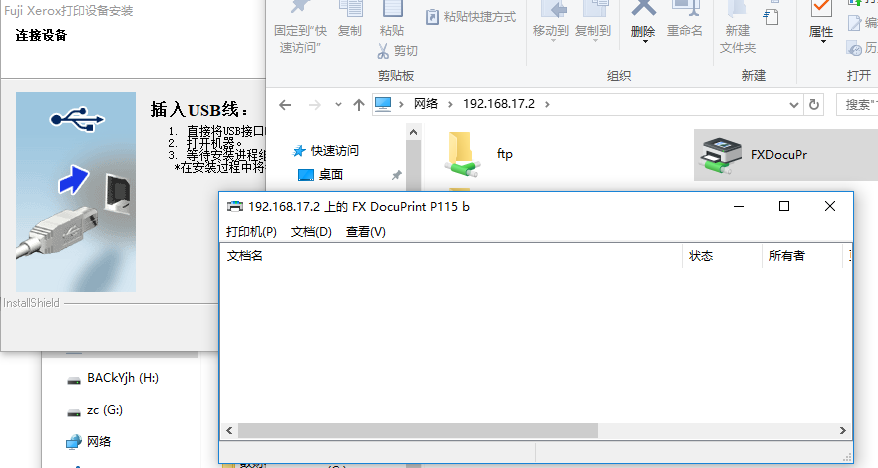This screenshot has width=878, height=468.
Task: Click Paste shortcut (粘贴快捷方式) button
Action: [470, 17]
